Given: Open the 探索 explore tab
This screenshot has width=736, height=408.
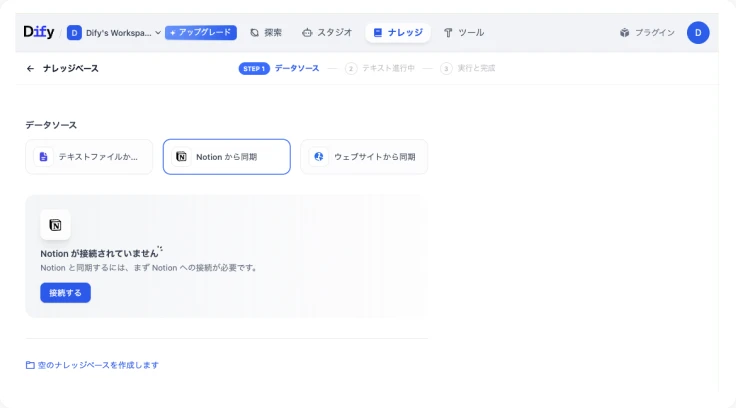Looking at the screenshot, I should coord(265,32).
